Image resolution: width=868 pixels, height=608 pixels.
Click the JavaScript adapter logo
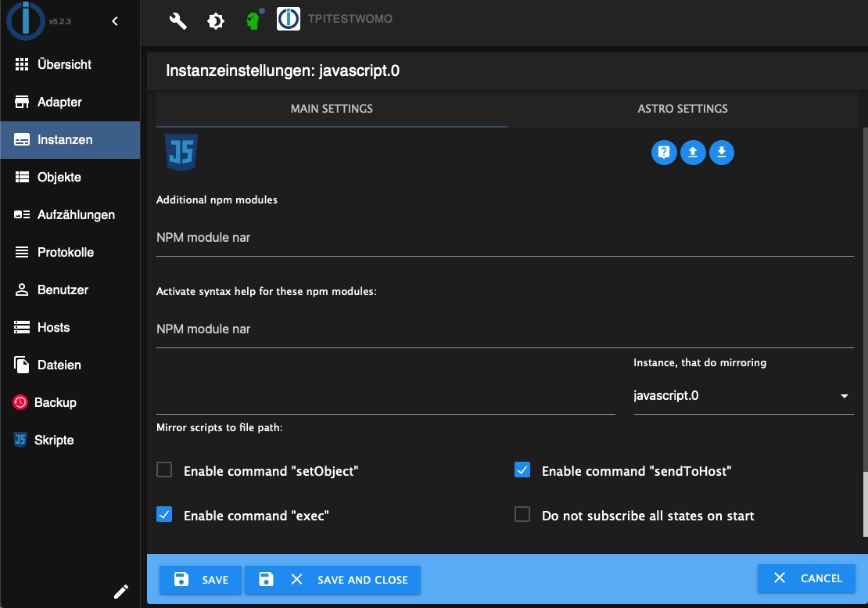coord(181,153)
